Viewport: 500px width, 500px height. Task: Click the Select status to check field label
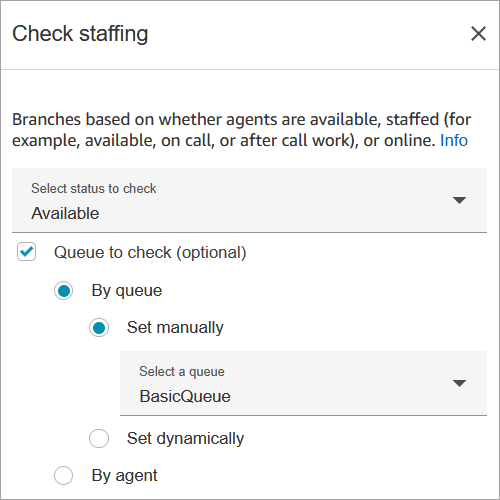pyautogui.click(x=94, y=188)
